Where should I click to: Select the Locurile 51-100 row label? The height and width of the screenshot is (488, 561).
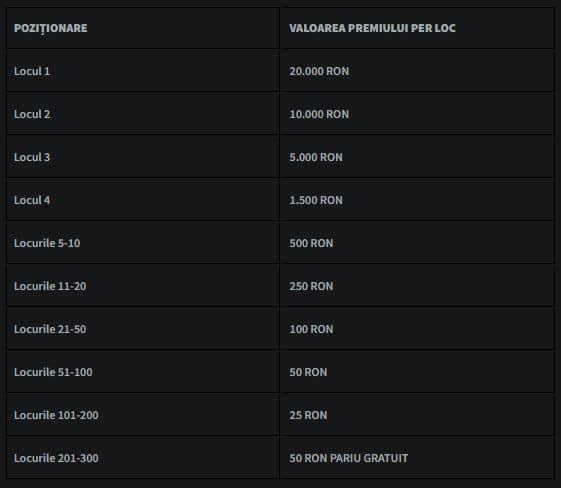coord(53,372)
